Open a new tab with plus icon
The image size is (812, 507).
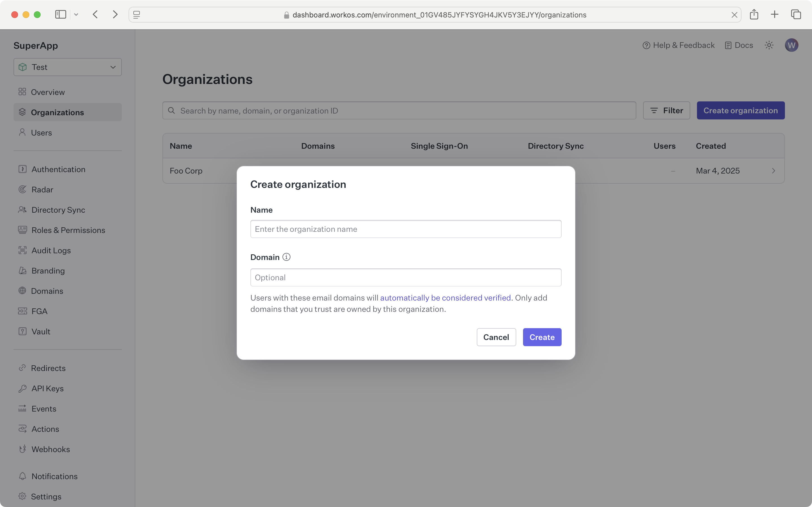pos(775,14)
